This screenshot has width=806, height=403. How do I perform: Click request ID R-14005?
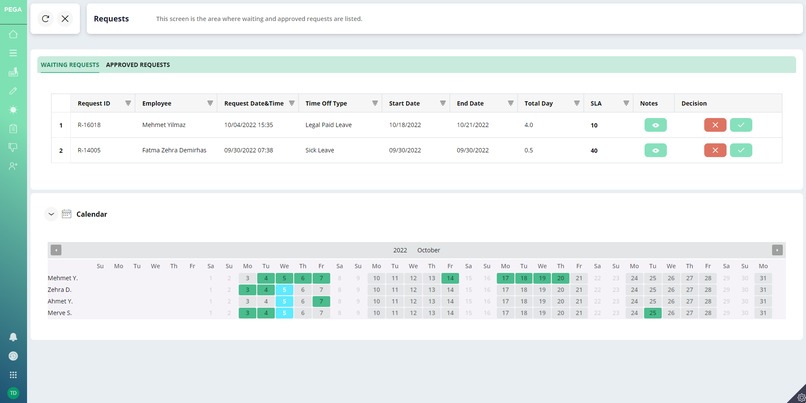pyautogui.click(x=89, y=150)
